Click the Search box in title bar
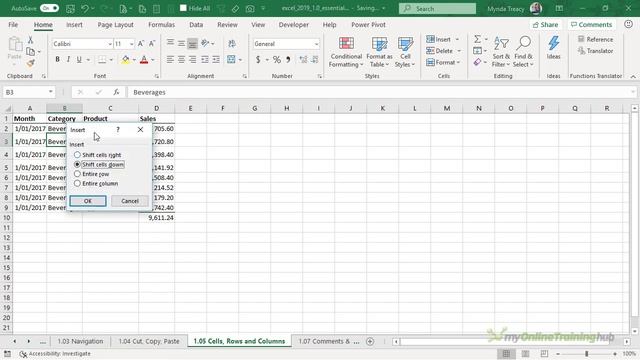 (x=437, y=8)
